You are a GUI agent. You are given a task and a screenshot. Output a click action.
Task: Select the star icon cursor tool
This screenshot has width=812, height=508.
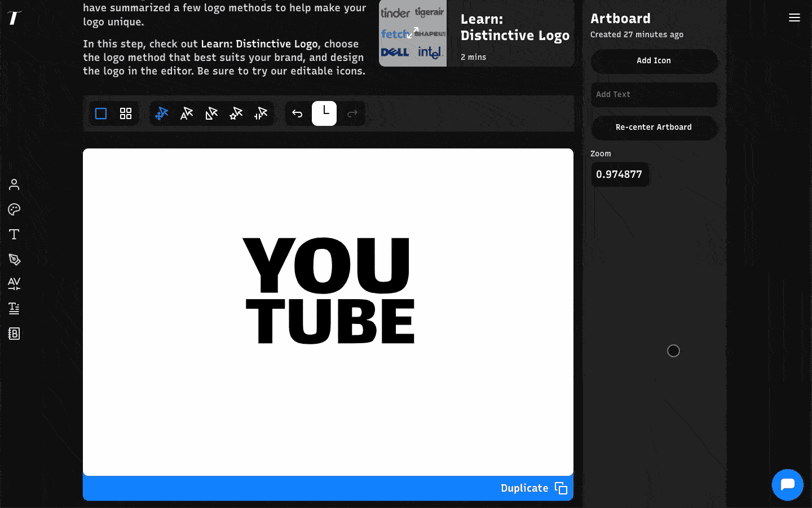236,113
